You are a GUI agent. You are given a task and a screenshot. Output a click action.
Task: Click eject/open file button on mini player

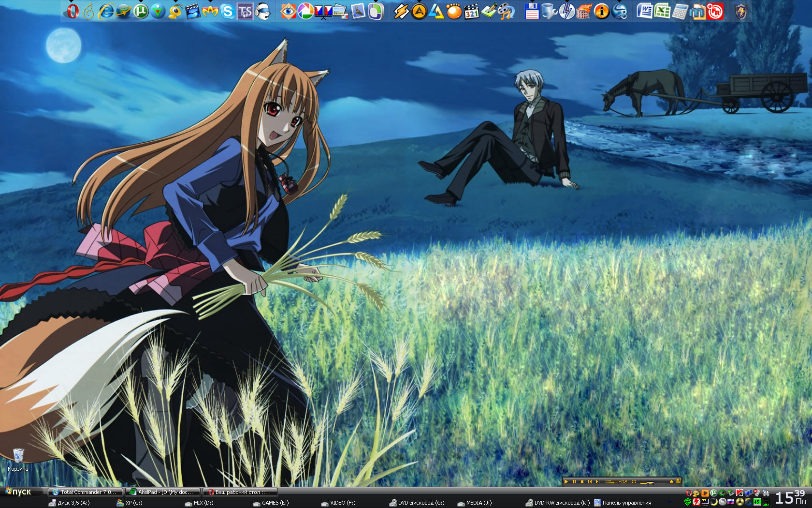point(671,482)
